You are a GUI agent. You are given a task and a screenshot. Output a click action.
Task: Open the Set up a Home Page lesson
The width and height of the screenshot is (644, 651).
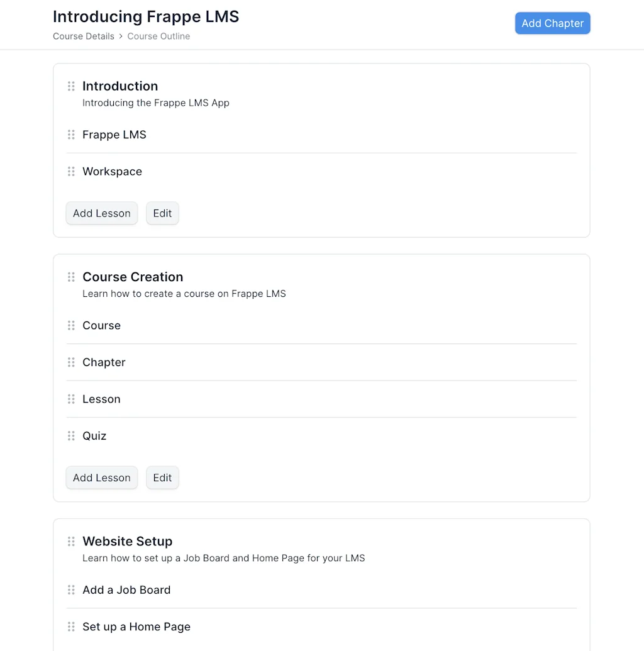pyautogui.click(x=136, y=627)
